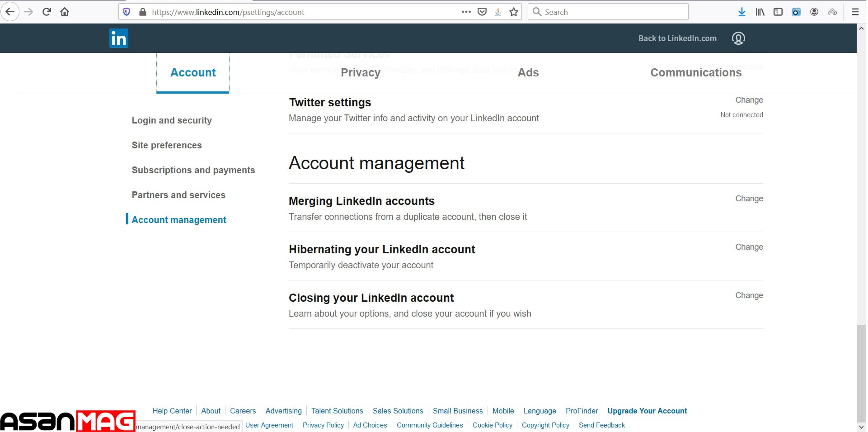Reload the page with refresh icon
The height and width of the screenshot is (432, 868).
pyautogui.click(x=47, y=12)
